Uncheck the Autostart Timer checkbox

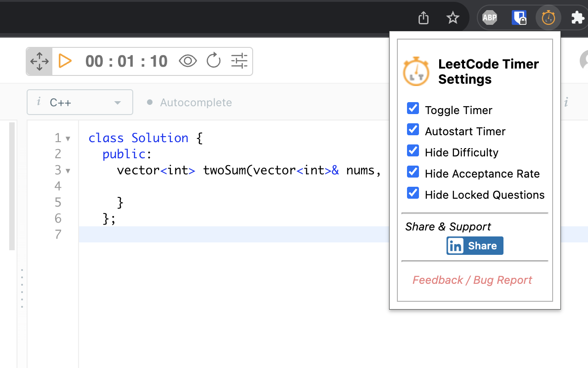[413, 130]
